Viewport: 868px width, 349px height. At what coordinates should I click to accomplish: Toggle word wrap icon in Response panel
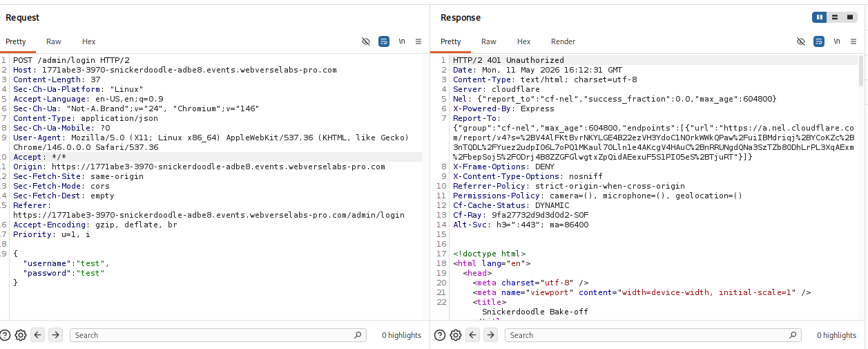[819, 41]
